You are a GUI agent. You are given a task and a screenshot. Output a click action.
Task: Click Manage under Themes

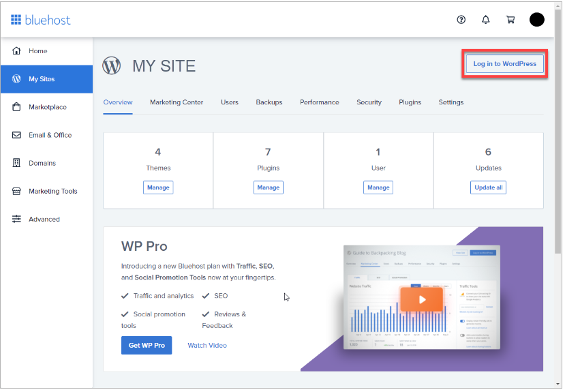[x=158, y=187]
